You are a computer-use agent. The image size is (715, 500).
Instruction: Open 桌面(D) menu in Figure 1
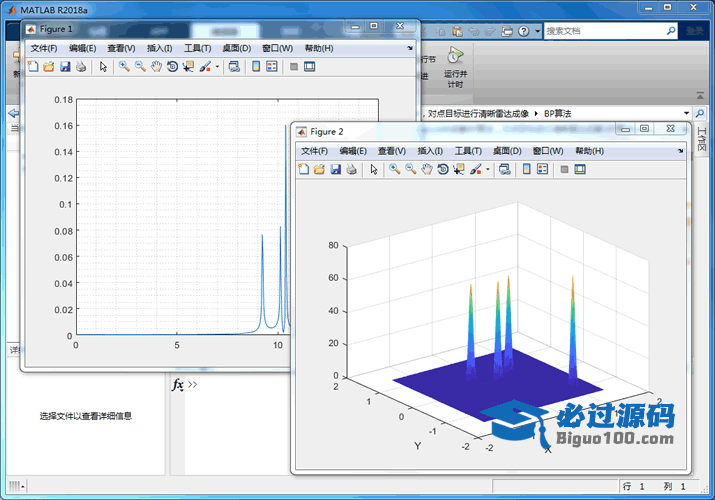pyautogui.click(x=237, y=48)
